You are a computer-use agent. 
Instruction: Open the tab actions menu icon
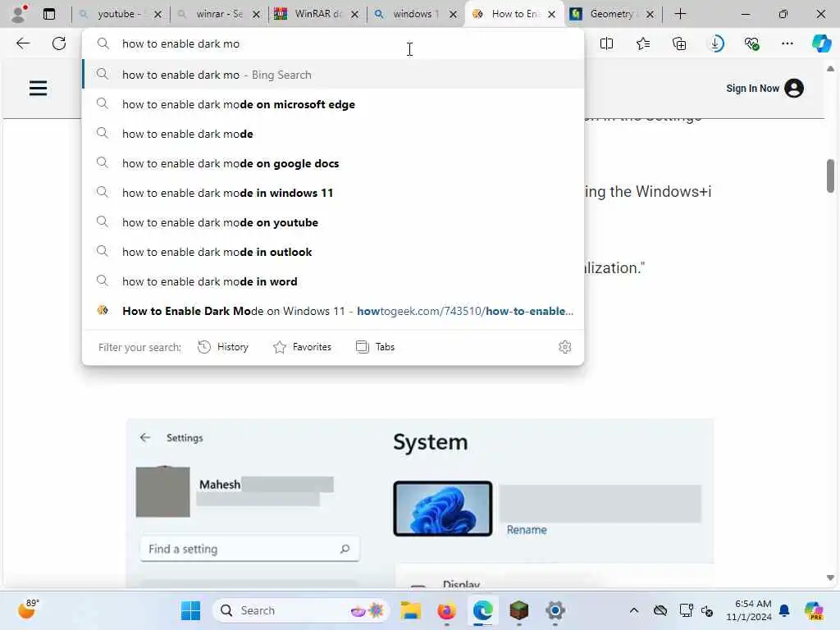(49, 14)
